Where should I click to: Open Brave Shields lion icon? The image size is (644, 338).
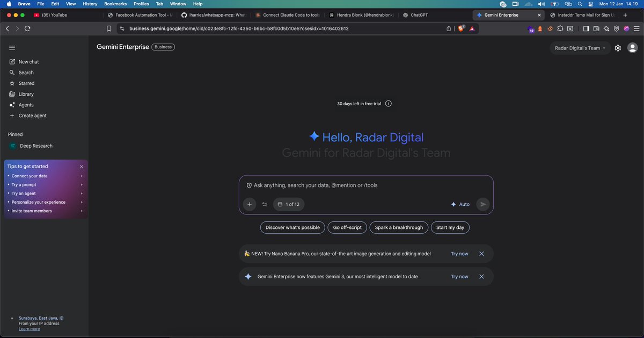pos(461,28)
